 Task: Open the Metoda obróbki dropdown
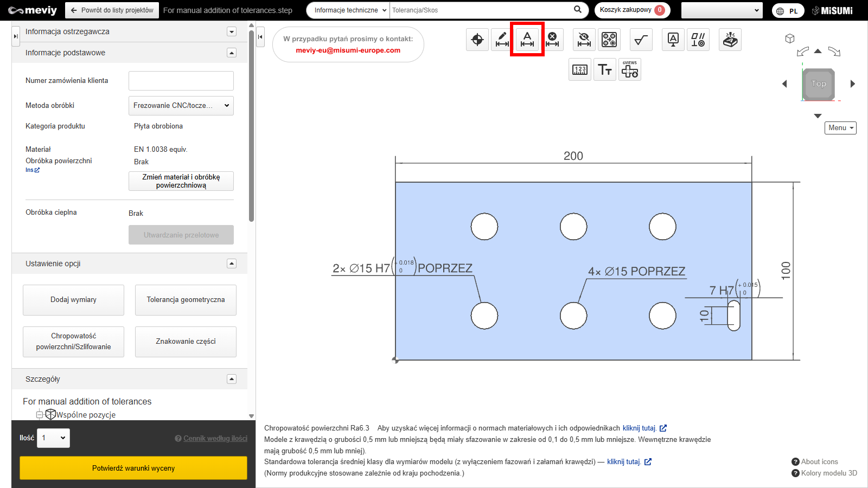pos(181,106)
